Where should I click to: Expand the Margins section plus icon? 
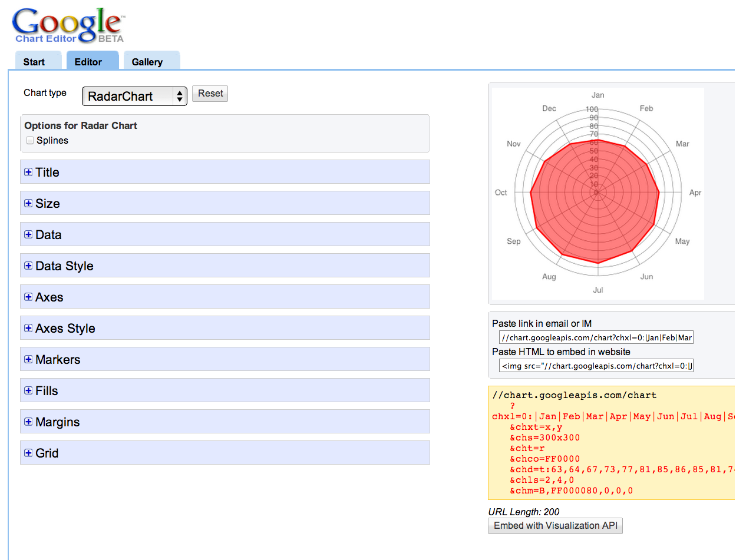tap(28, 422)
